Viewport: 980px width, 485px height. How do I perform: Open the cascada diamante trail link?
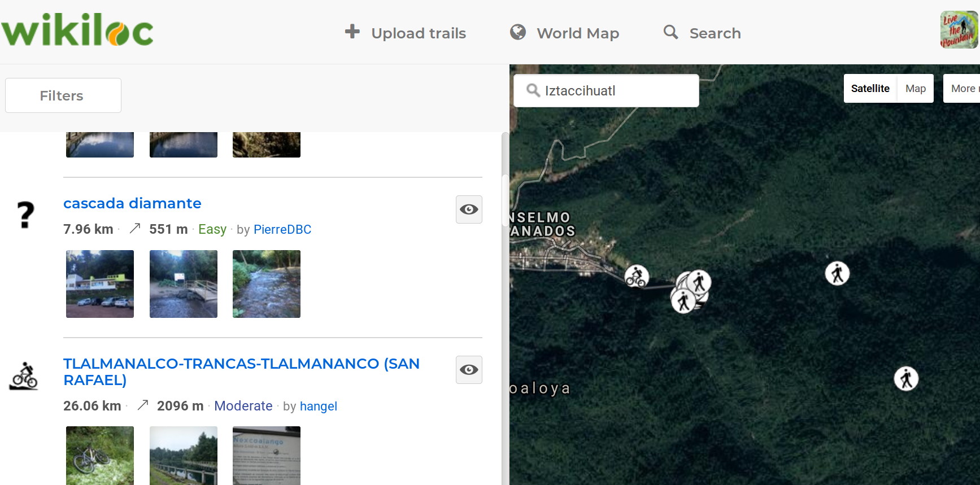[132, 203]
